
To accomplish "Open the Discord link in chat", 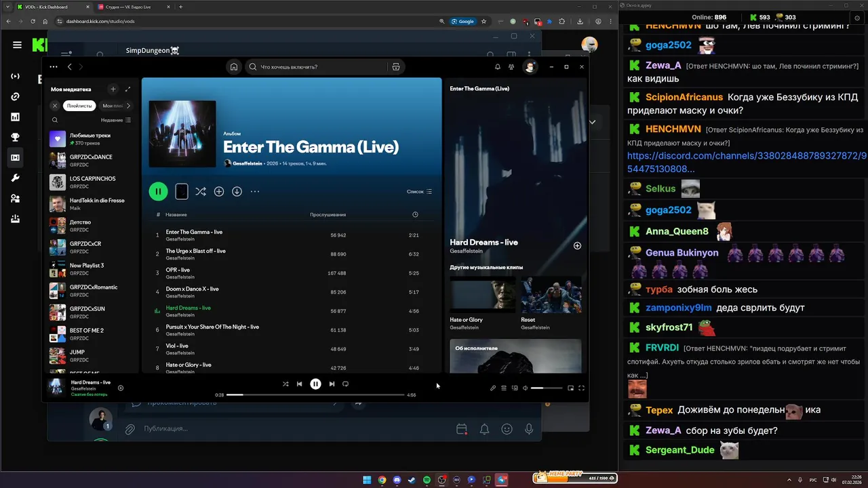I will [x=747, y=162].
